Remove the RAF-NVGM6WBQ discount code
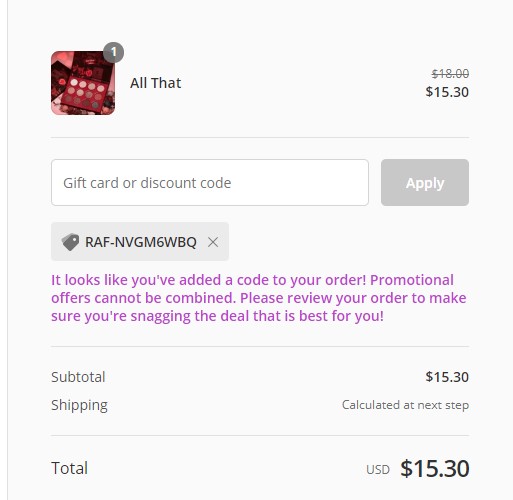This screenshot has width=513, height=500. pos(213,242)
